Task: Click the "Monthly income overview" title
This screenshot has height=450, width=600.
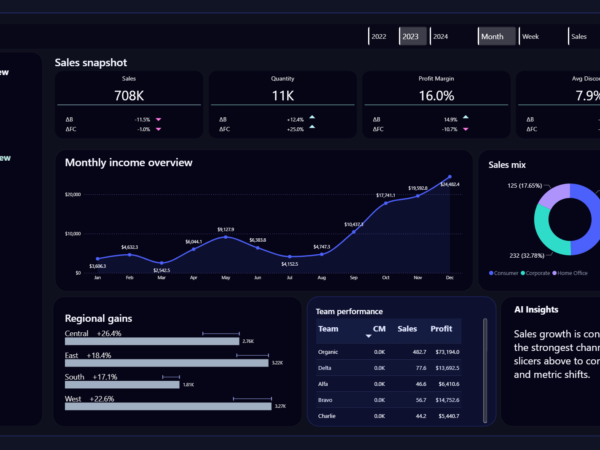Action: 129,163
